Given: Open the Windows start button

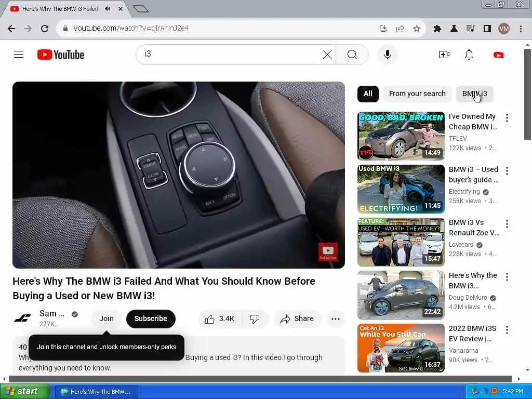Looking at the screenshot, I should coord(24,392).
